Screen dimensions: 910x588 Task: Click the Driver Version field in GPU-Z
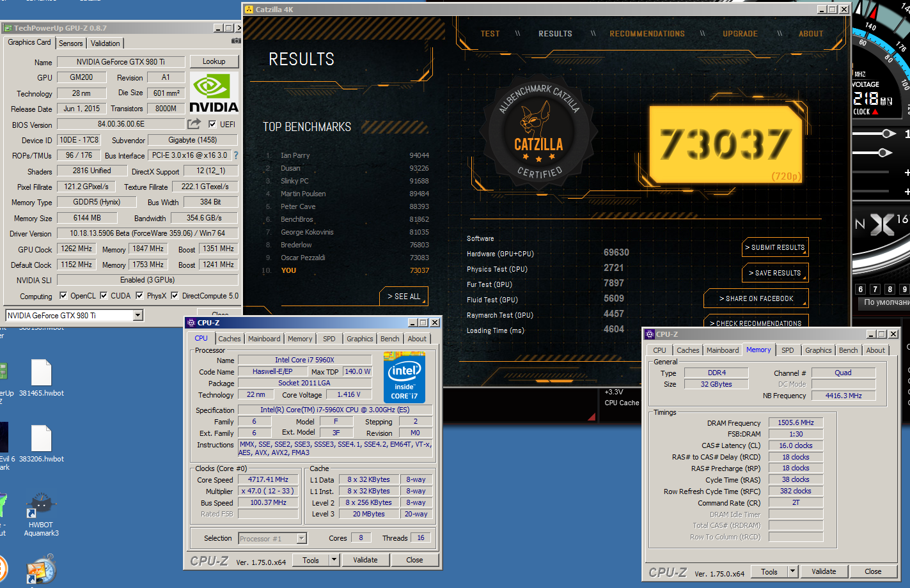(x=148, y=233)
